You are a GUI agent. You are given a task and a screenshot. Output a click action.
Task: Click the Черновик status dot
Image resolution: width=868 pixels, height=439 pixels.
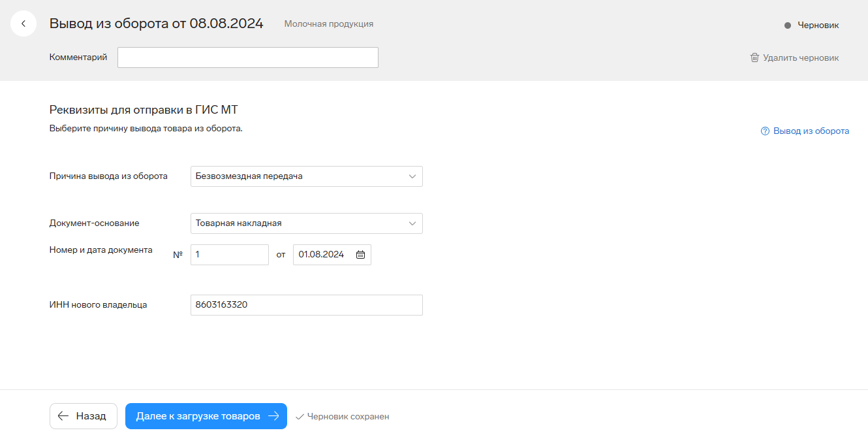(788, 25)
